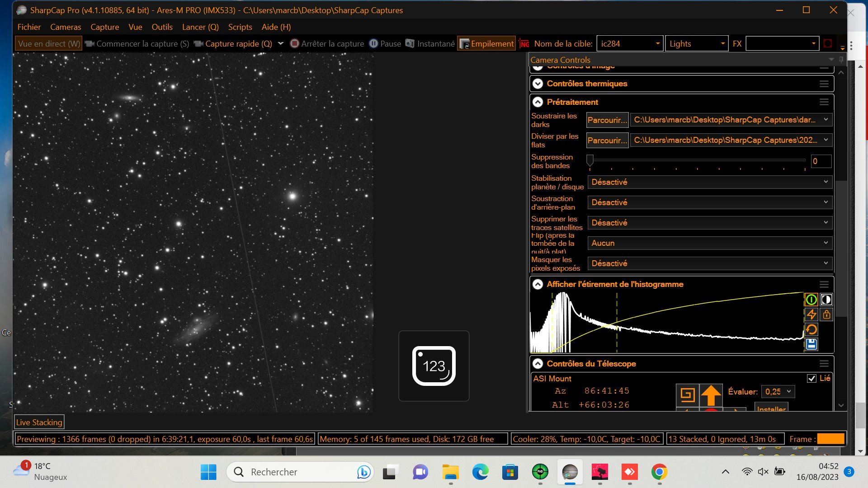This screenshot has width=868, height=488.
Task: Open histogram panel hamburger menu
Action: coord(824,284)
